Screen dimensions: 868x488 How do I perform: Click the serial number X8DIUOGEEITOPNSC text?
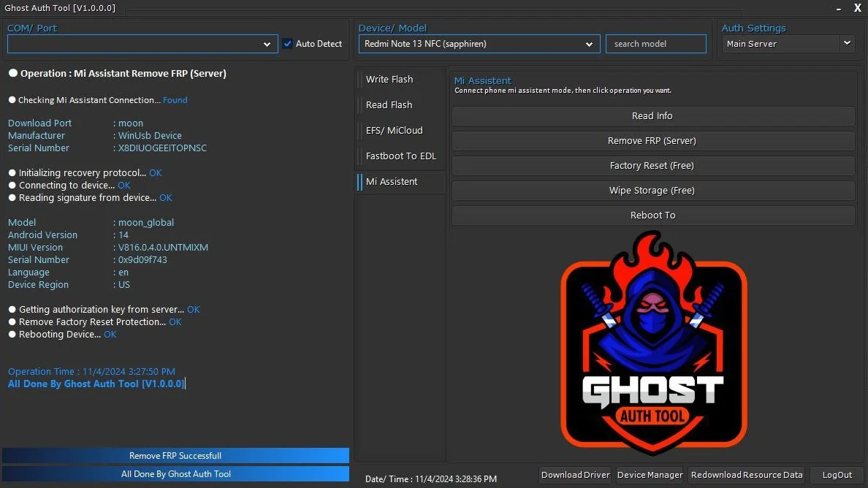(x=162, y=148)
